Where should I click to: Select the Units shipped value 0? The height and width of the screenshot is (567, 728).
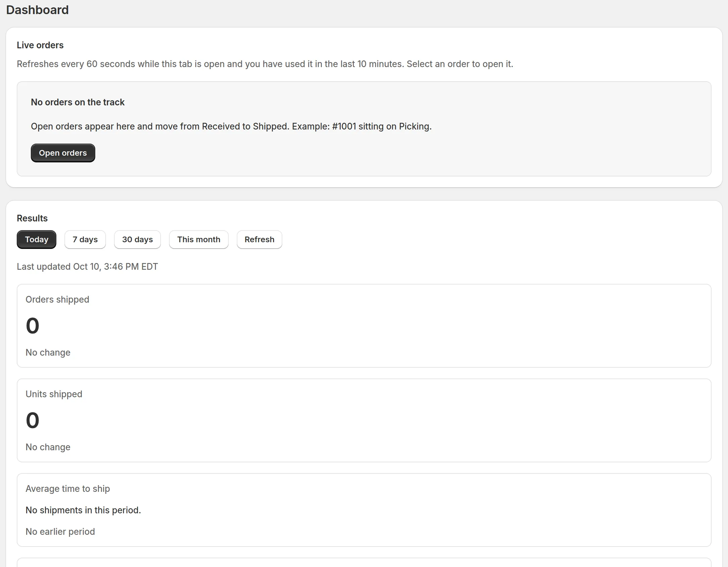pyautogui.click(x=33, y=420)
